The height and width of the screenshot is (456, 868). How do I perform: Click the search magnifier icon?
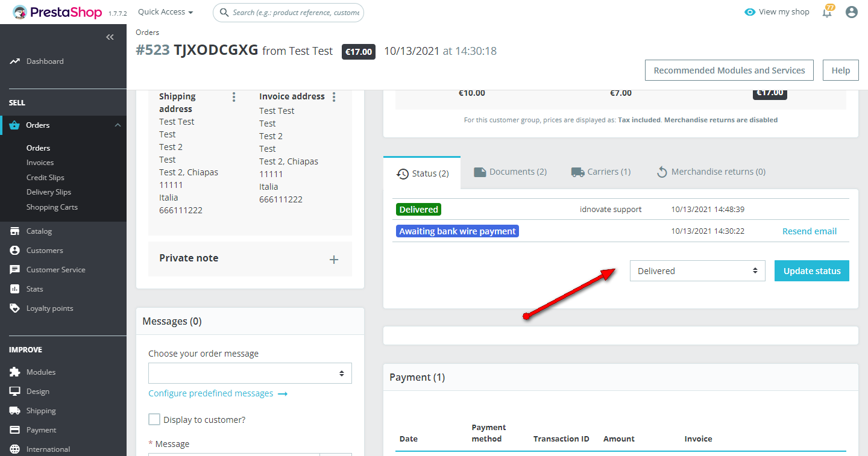click(224, 13)
